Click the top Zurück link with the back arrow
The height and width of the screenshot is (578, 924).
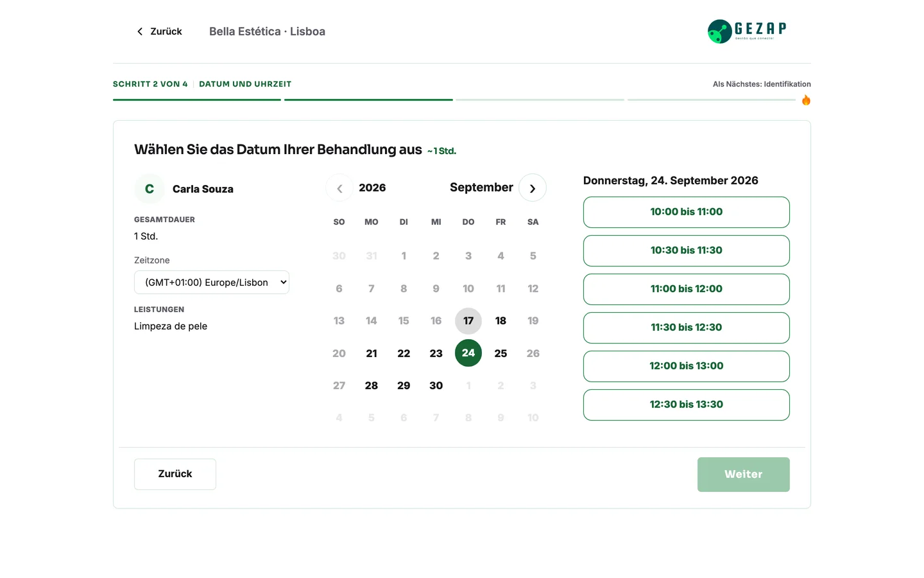tap(159, 31)
